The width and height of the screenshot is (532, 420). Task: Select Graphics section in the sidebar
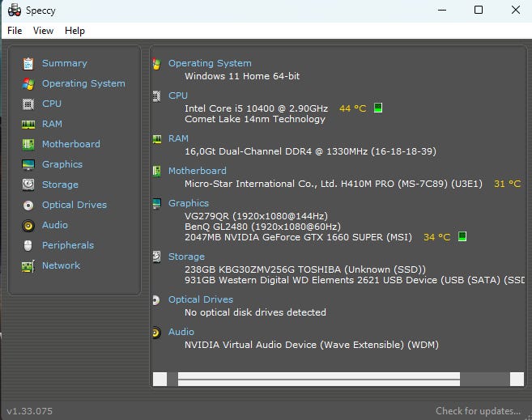pyautogui.click(x=62, y=164)
